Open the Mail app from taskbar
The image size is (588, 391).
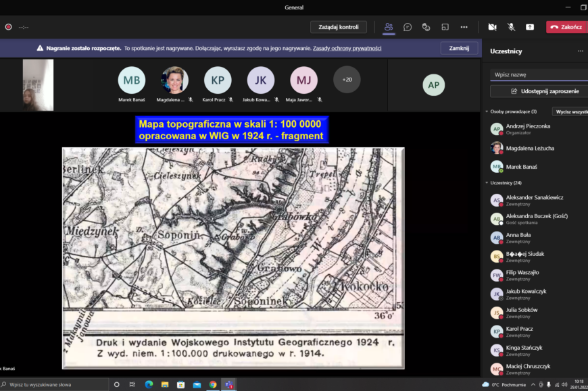click(x=197, y=385)
